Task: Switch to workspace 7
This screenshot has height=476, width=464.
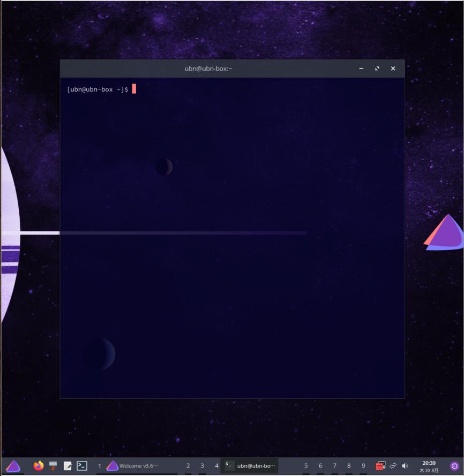Action: click(334, 466)
